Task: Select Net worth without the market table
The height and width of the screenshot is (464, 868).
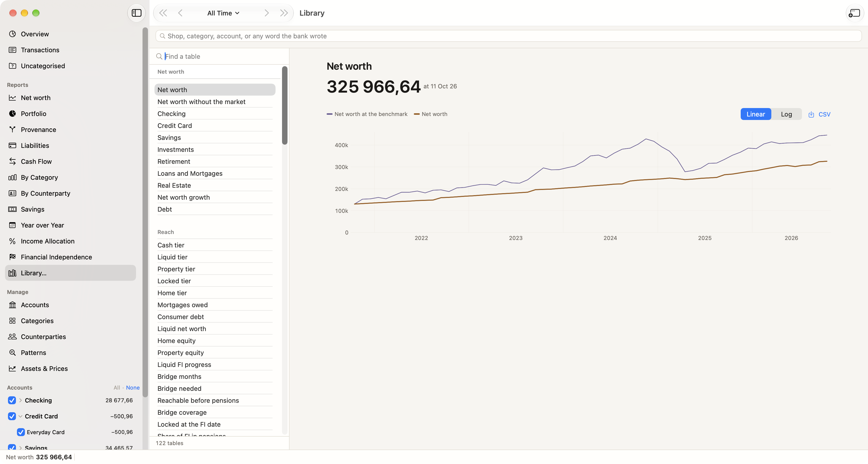Action: pos(215,102)
